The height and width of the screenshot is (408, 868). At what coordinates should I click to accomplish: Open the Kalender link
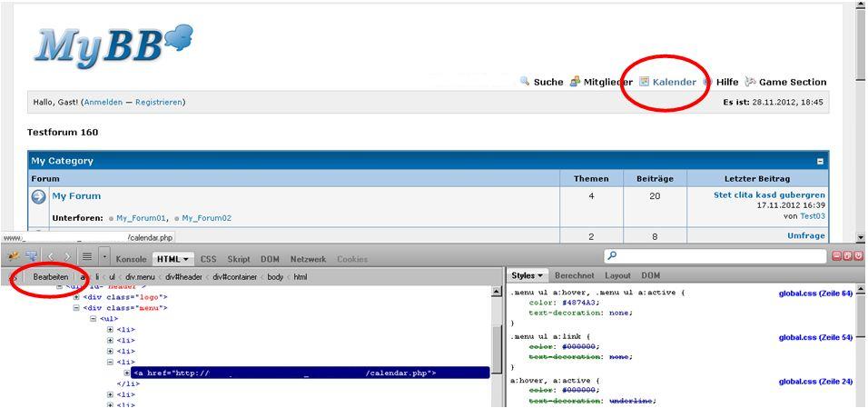(675, 82)
